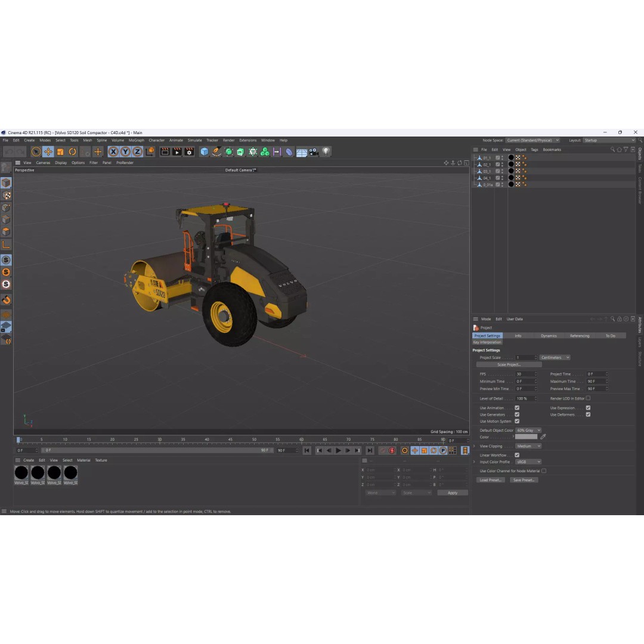Pick color with the eyedropper icon
644x644 pixels.
tap(543, 436)
